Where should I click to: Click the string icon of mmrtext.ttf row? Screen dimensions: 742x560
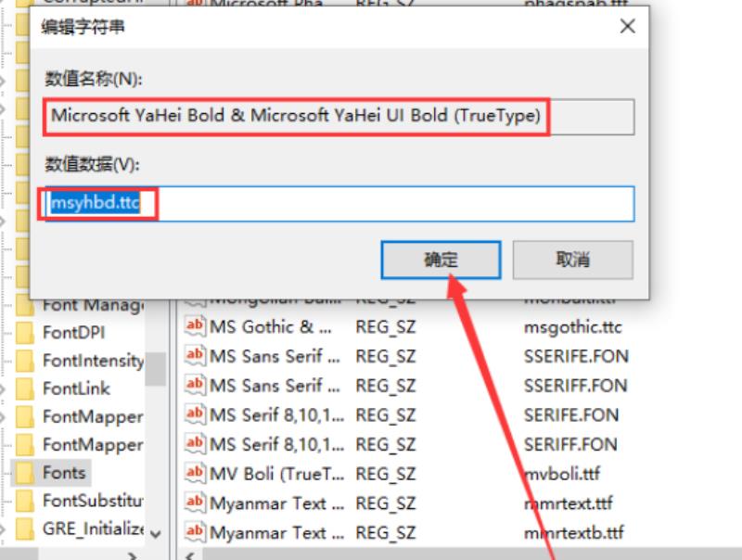195,503
